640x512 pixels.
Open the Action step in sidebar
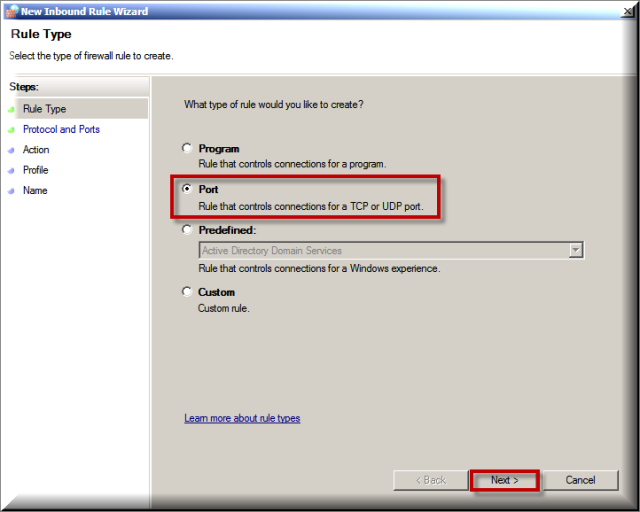(x=36, y=150)
